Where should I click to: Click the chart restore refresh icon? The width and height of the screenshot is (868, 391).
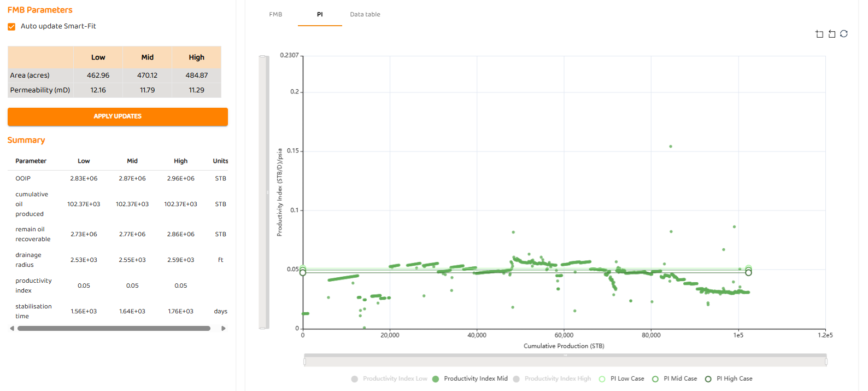point(844,34)
